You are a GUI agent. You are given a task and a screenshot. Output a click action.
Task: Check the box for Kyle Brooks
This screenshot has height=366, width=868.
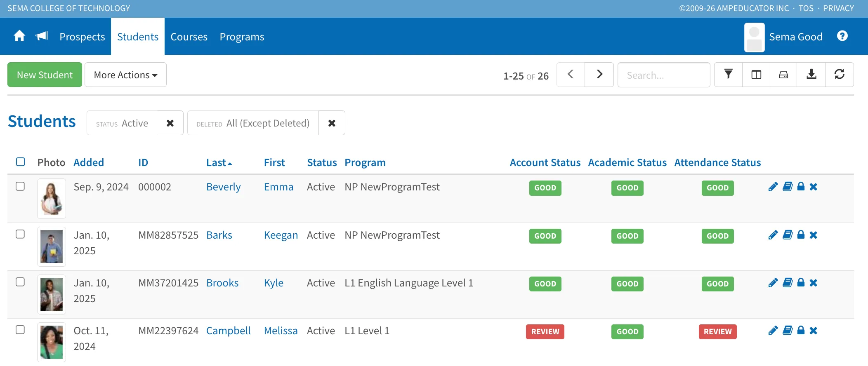pos(20,282)
